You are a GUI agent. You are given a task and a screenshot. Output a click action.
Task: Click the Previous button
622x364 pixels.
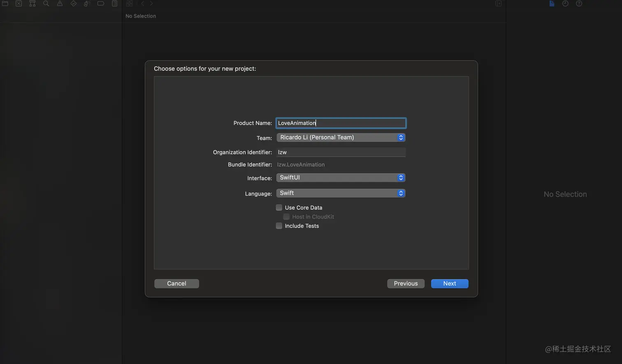pos(406,283)
